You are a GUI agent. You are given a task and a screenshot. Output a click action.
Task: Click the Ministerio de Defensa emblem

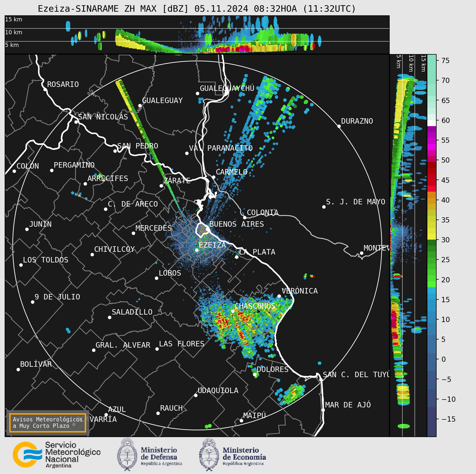(x=127, y=454)
